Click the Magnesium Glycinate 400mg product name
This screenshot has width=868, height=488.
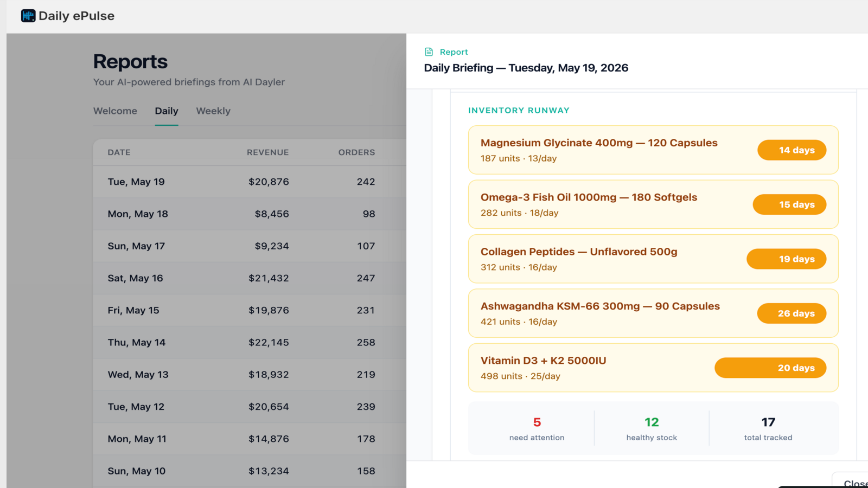[599, 143]
